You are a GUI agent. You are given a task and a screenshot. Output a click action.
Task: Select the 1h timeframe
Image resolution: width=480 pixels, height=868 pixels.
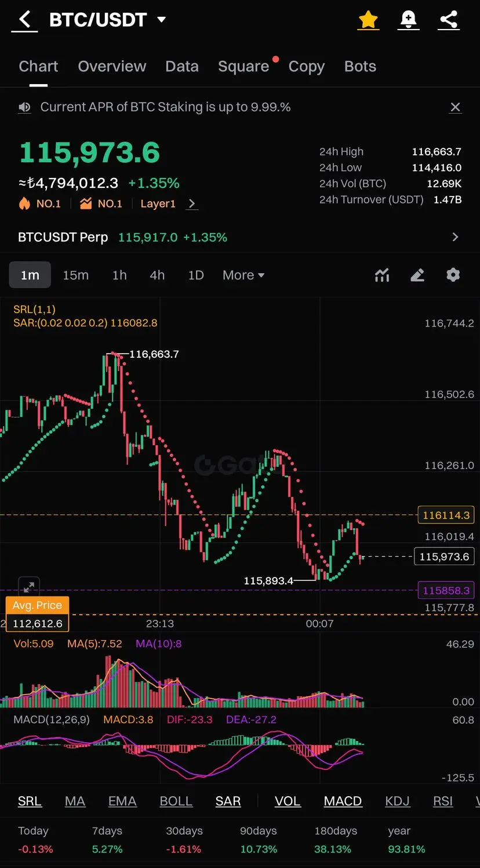[119, 275]
